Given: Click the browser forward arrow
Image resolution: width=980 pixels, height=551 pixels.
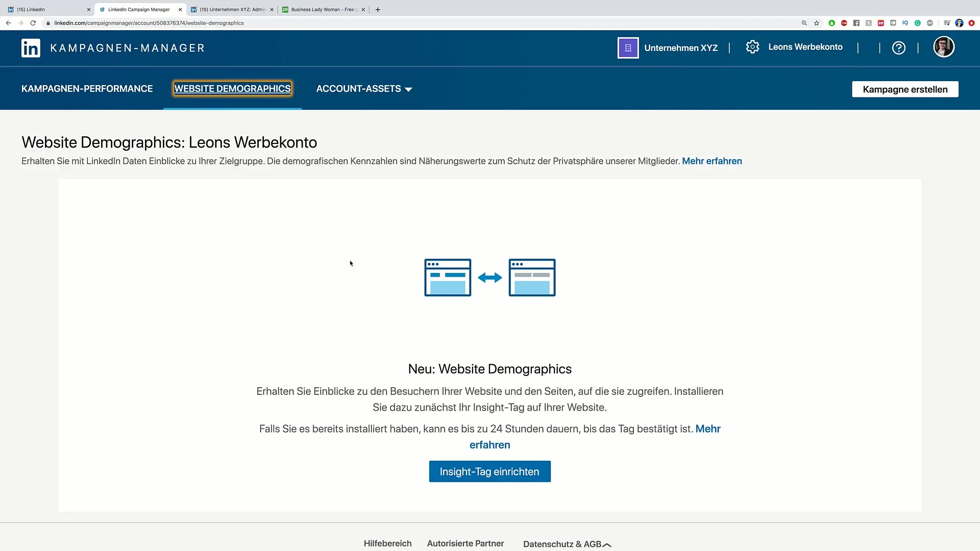Looking at the screenshot, I should click(x=20, y=23).
